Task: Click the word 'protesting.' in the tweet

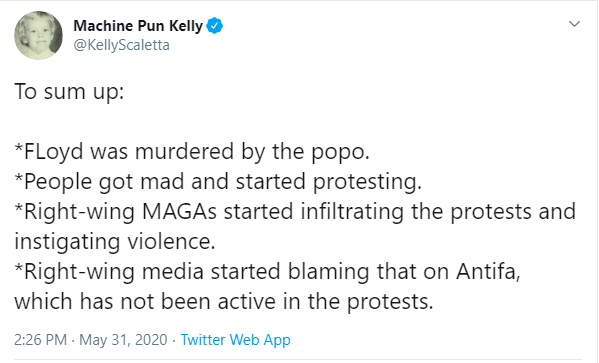Action: click(x=367, y=182)
